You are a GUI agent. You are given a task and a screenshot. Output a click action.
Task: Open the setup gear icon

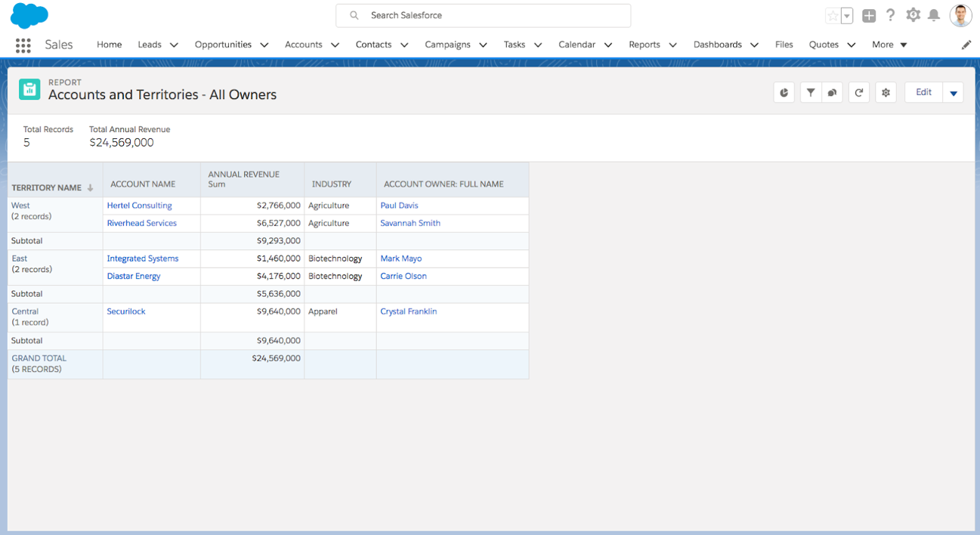click(x=913, y=15)
